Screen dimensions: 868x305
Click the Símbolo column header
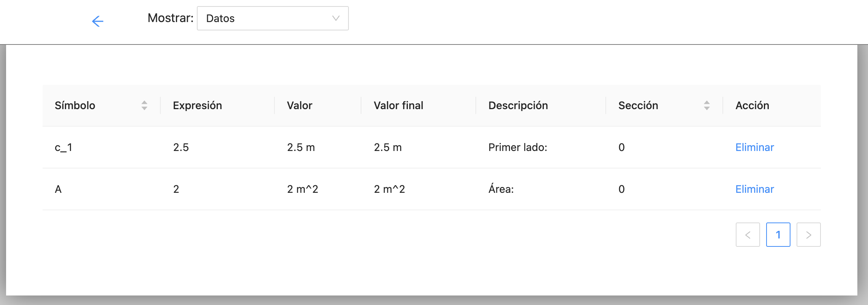pyautogui.click(x=101, y=105)
